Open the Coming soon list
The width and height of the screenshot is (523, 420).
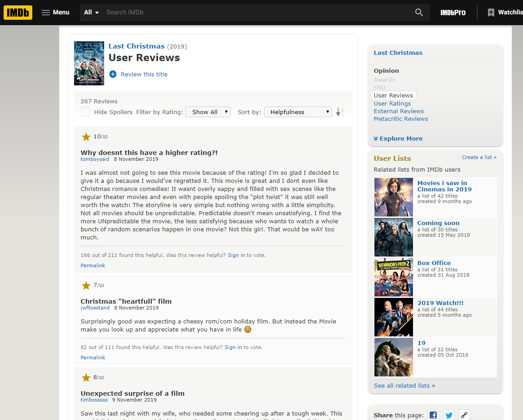coord(438,223)
